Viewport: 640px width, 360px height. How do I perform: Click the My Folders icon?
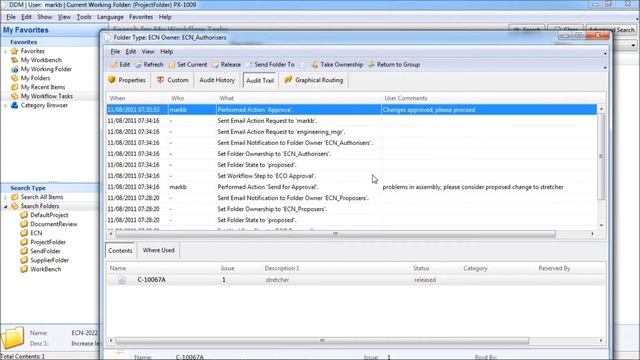click(x=15, y=78)
